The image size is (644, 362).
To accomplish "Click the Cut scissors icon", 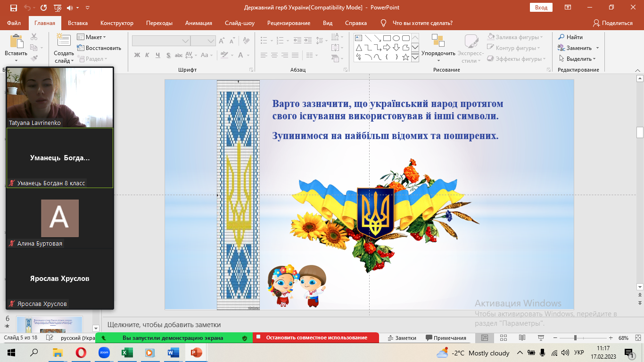I will click(34, 37).
